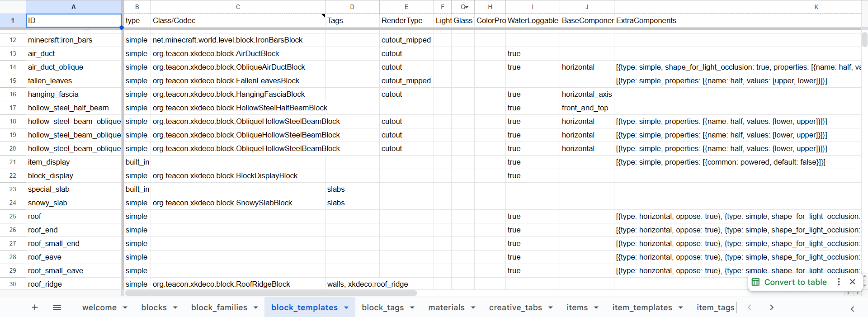
Task: Select row 21 header
Action: coord(13,162)
